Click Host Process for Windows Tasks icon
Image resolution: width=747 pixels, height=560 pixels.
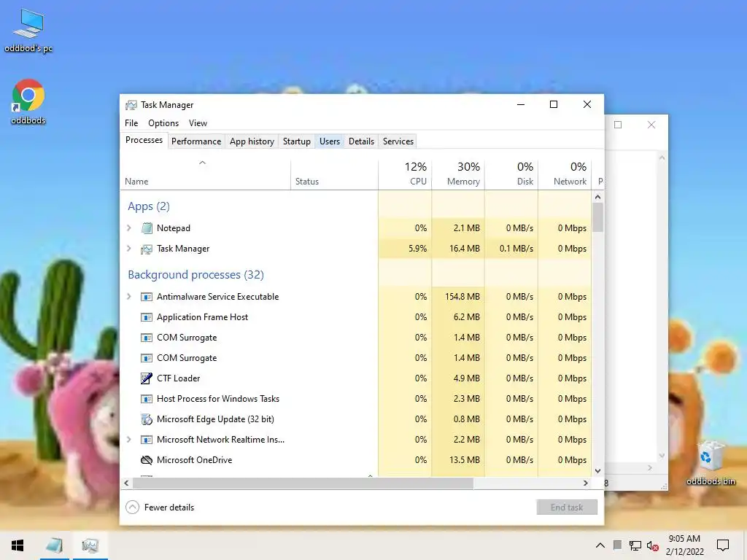pyautogui.click(x=147, y=399)
